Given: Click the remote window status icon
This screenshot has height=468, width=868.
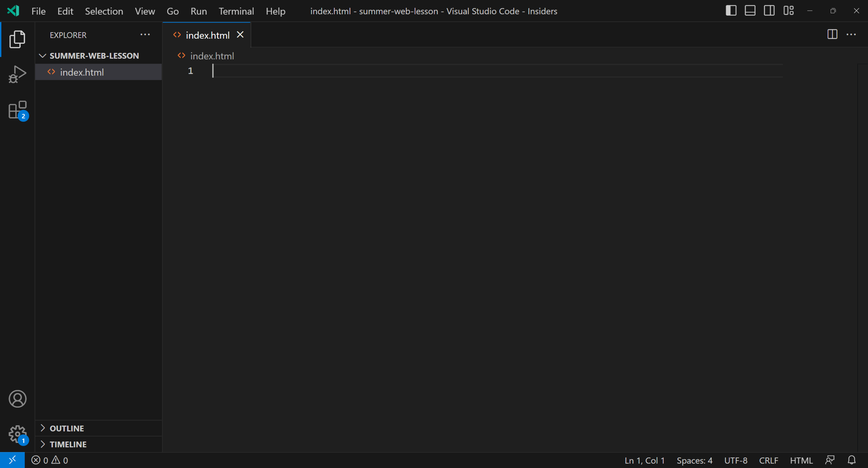Looking at the screenshot, I should pyautogui.click(x=12, y=460).
